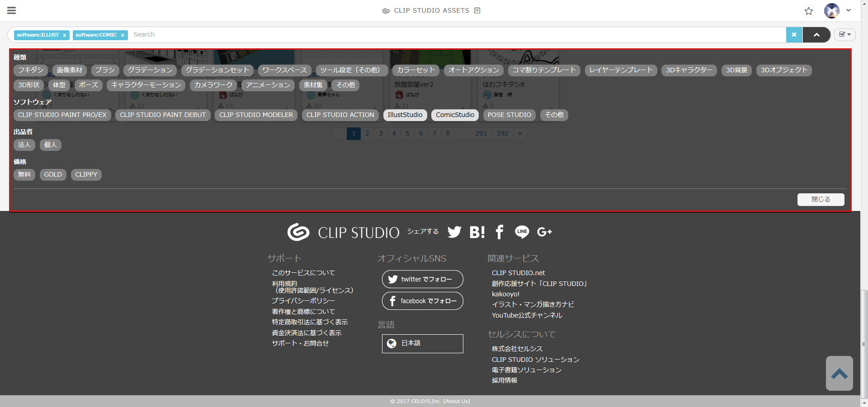Remove the software:ILLUST search tag
This screenshot has width=868, height=407.
[x=65, y=35]
